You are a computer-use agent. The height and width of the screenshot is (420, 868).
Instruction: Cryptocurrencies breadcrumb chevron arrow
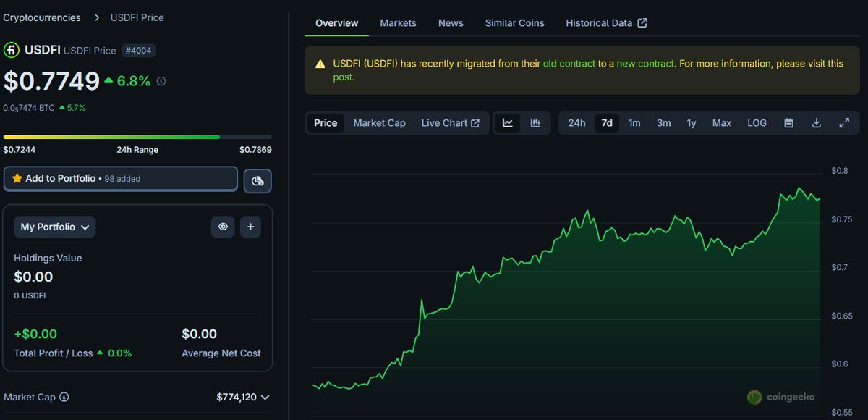(97, 17)
